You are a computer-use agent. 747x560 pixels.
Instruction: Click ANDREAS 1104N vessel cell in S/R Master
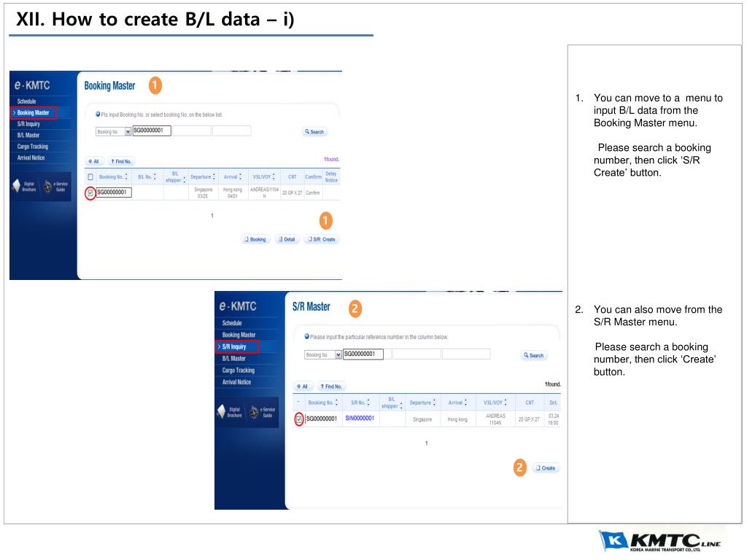coord(495,419)
